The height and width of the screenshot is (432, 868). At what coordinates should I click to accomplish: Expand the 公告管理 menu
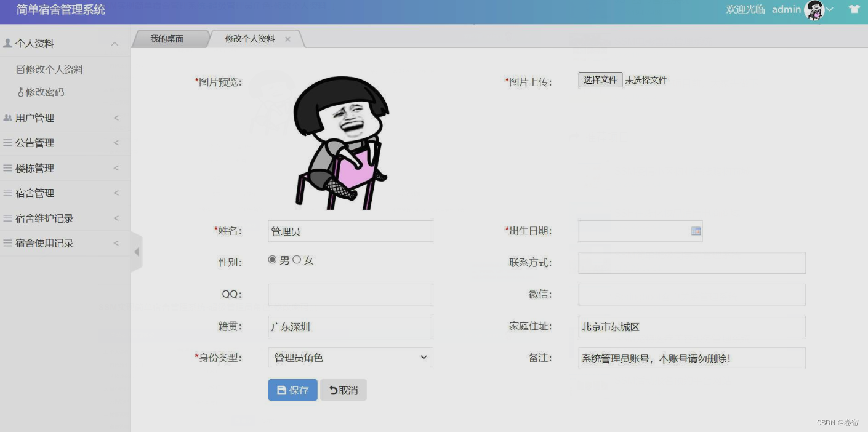[116, 143]
